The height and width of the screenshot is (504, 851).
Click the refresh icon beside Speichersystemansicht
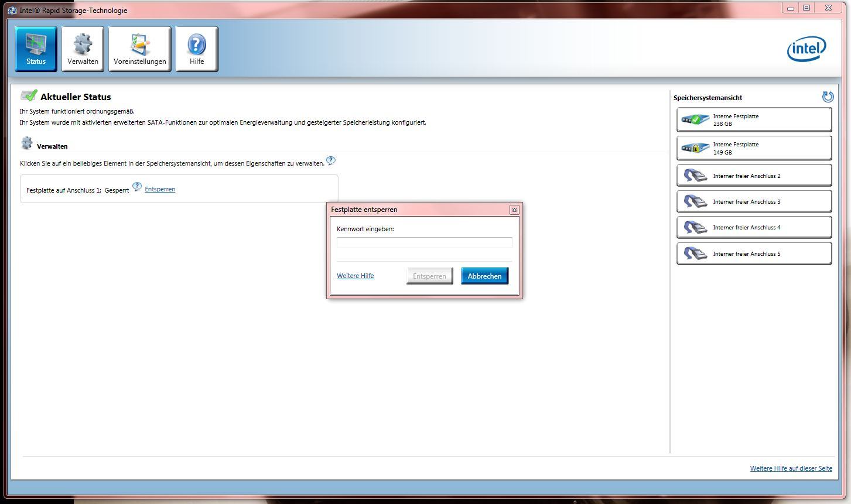(x=828, y=97)
